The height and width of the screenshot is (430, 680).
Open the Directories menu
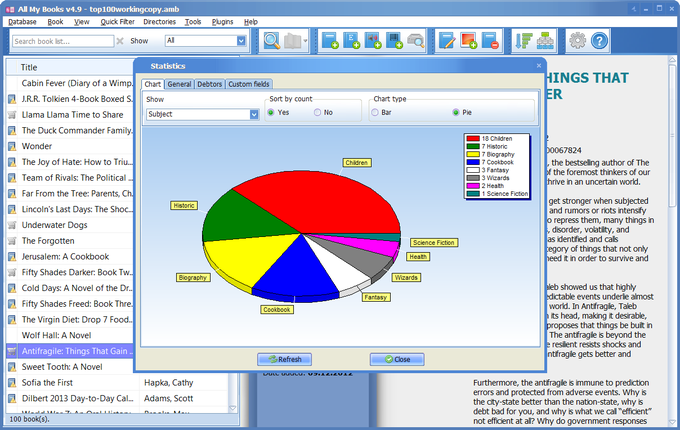tap(160, 22)
